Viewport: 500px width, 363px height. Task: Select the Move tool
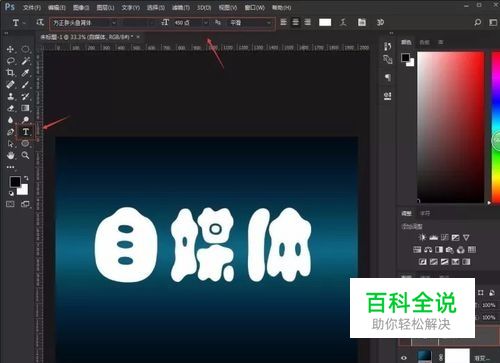pos(10,49)
